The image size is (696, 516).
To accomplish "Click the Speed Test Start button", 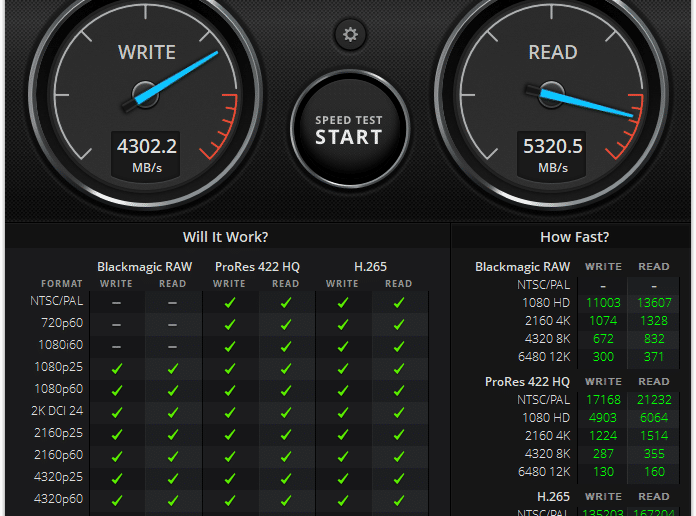I will click(349, 129).
